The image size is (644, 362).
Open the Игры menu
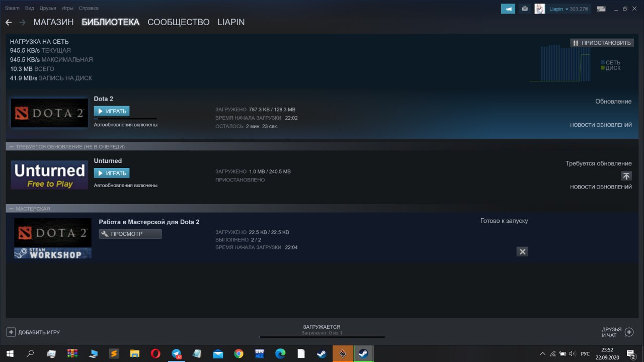click(x=67, y=9)
